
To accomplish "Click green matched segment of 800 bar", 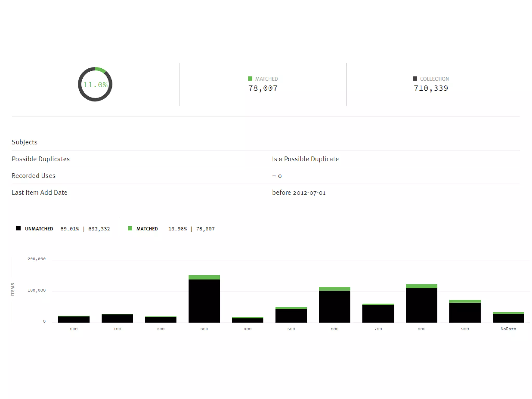I will coord(421,286).
